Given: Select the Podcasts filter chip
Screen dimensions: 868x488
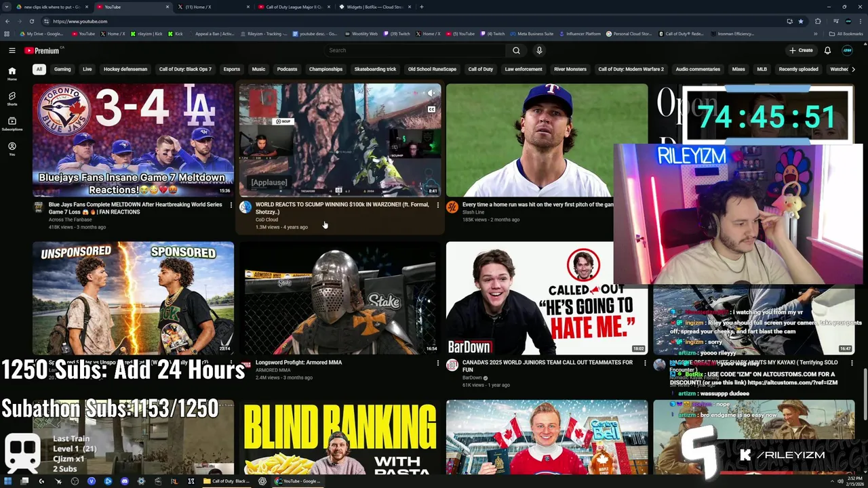Looking at the screenshot, I should (287, 69).
